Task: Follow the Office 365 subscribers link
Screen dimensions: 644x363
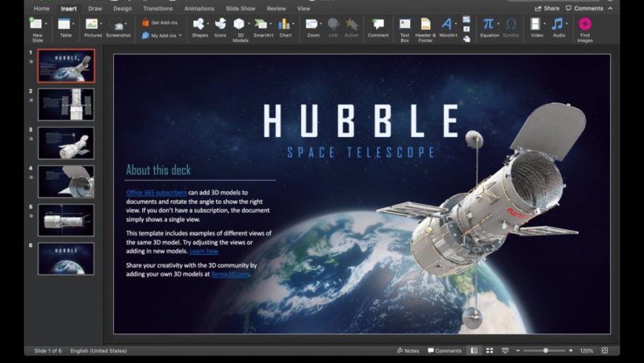Action: coord(156,193)
